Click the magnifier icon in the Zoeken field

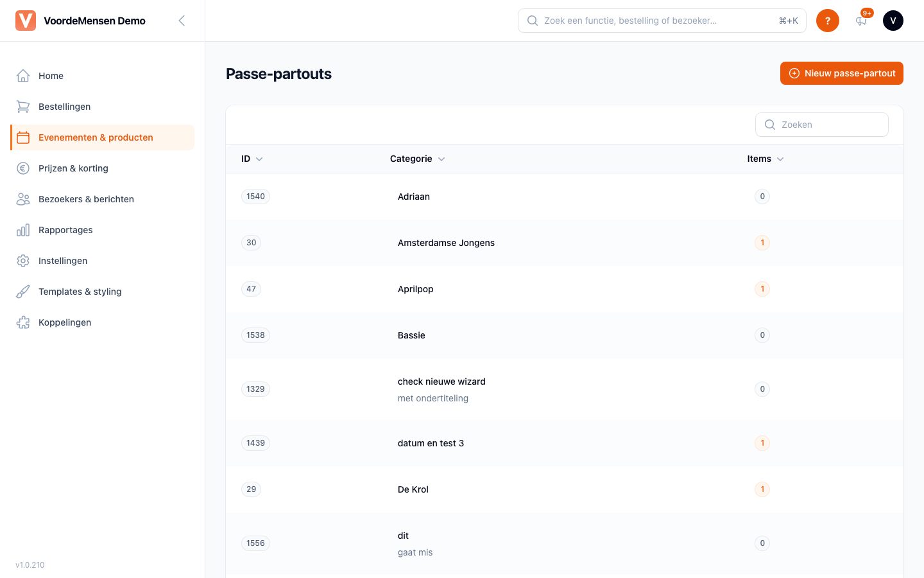pyautogui.click(x=770, y=125)
